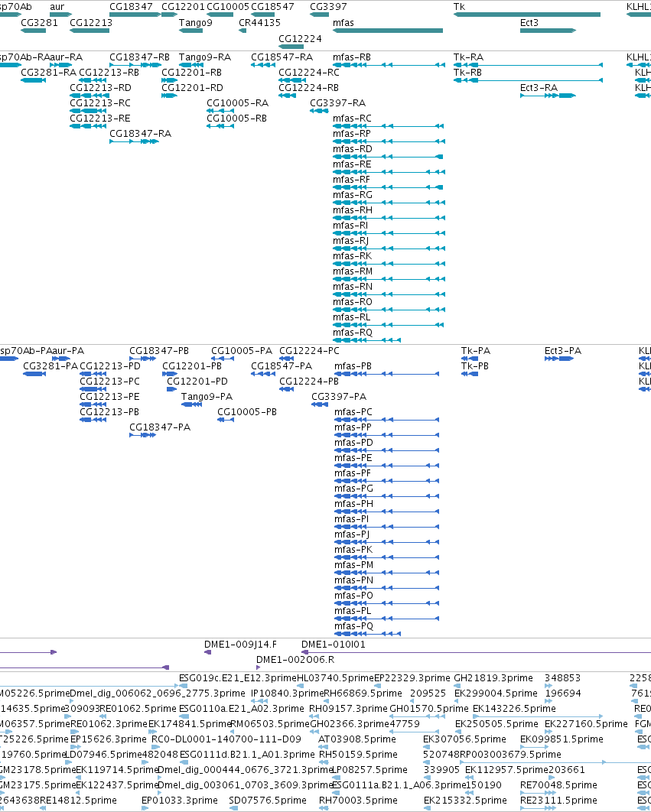Click protein label mfas-PQ
The height and width of the screenshot is (812, 651).
coord(353,626)
